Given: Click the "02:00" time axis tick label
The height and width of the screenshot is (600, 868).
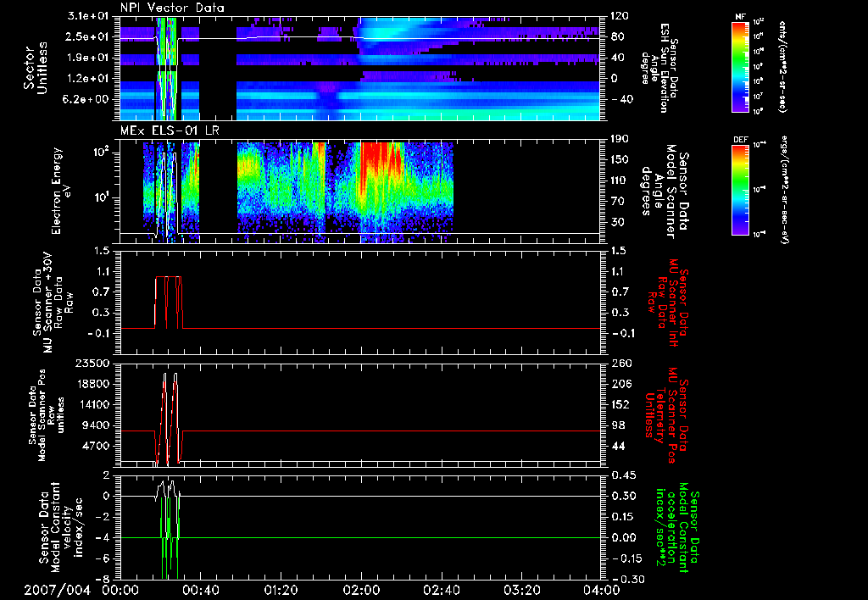Looking at the screenshot, I should pyautogui.click(x=361, y=591).
